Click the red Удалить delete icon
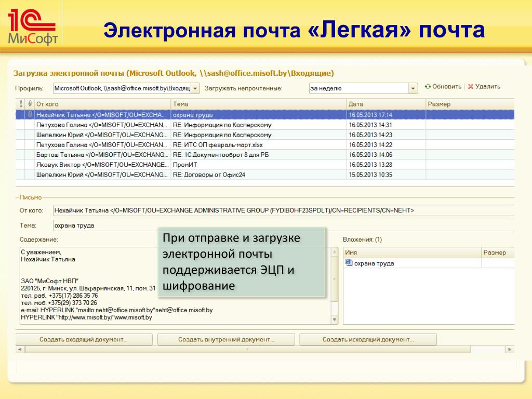This screenshot has width=532, height=399. tap(471, 87)
